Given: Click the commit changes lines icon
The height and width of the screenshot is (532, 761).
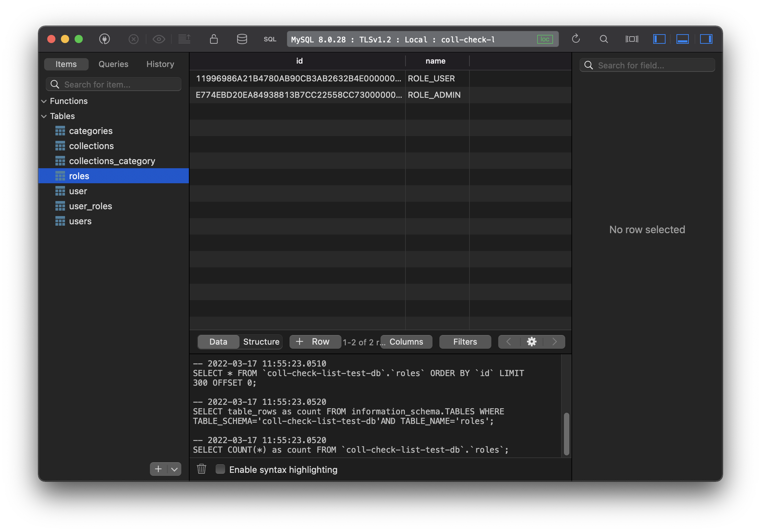Looking at the screenshot, I should (x=184, y=39).
